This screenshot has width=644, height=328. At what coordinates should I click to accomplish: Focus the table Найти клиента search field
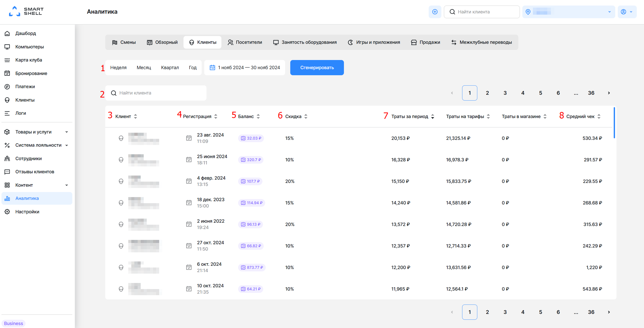pos(156,93)
